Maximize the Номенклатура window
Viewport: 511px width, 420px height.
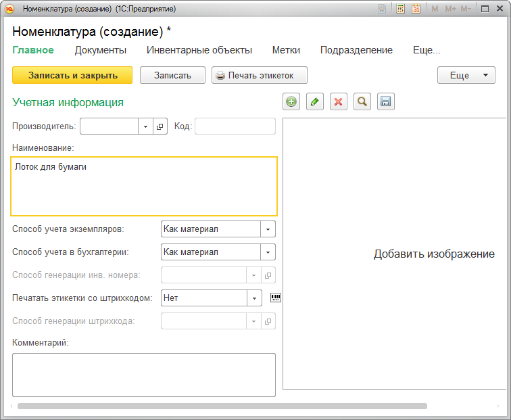click(x=485, y=9)
